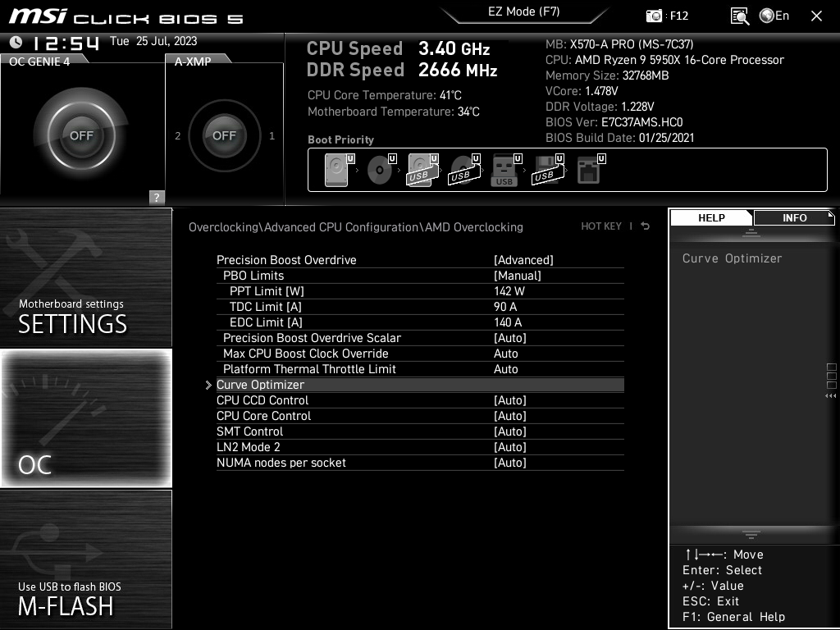The width and height of the screenshot is (840, 630).
Task: Change Precision Boost Overdrive from Advanced
Action: (523, 259)
